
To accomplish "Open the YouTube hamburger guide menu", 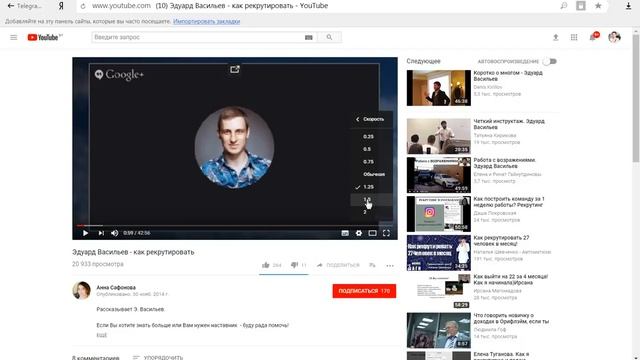I will (x=13, y=38).
